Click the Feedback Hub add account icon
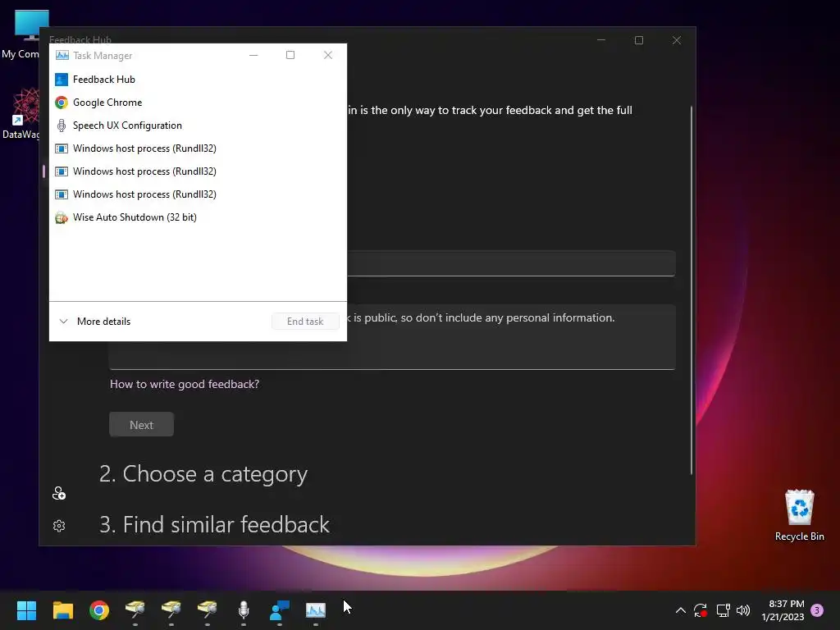 pos(59,493)
